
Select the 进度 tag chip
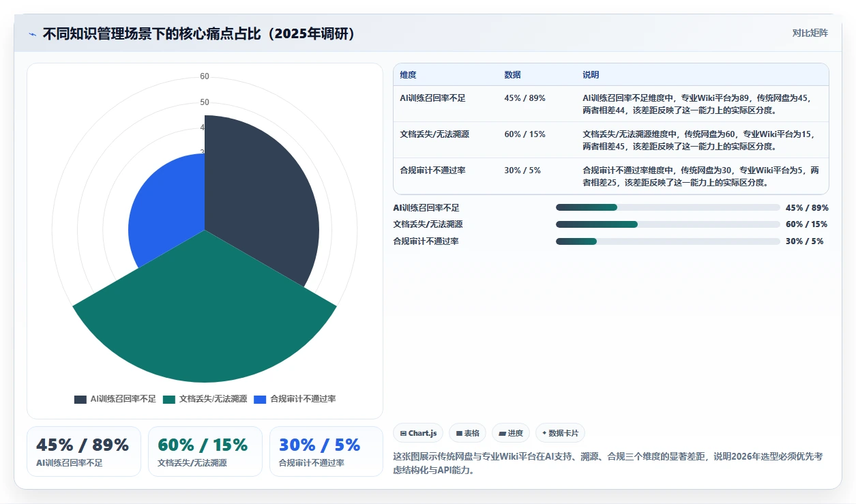(x=511, y=433)
